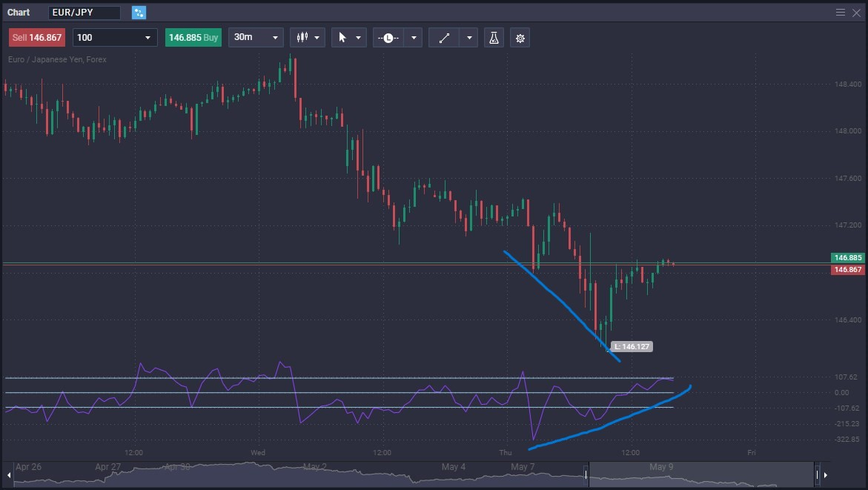This screenshot has height=490, width=868.
Task: Click the EUR/JPY symbol field
Action: click(84, 12)
